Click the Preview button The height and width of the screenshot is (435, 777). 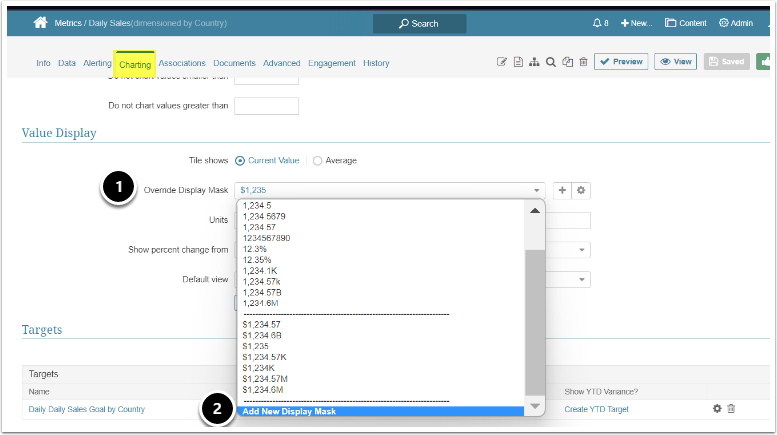point(621,61)
